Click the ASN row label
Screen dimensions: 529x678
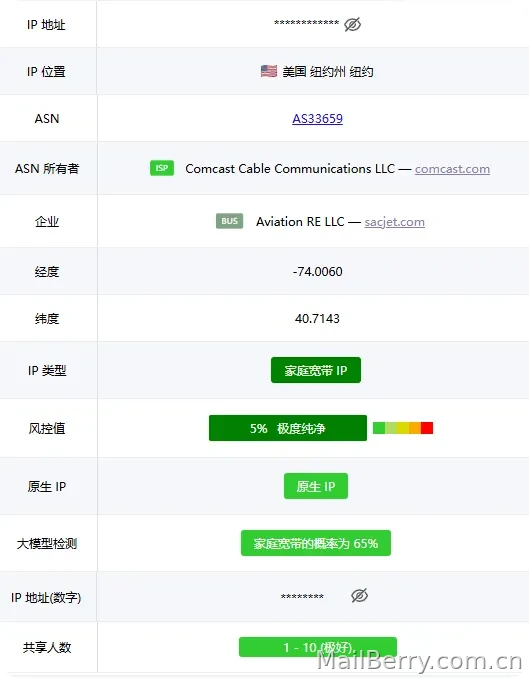click(47, 118)
